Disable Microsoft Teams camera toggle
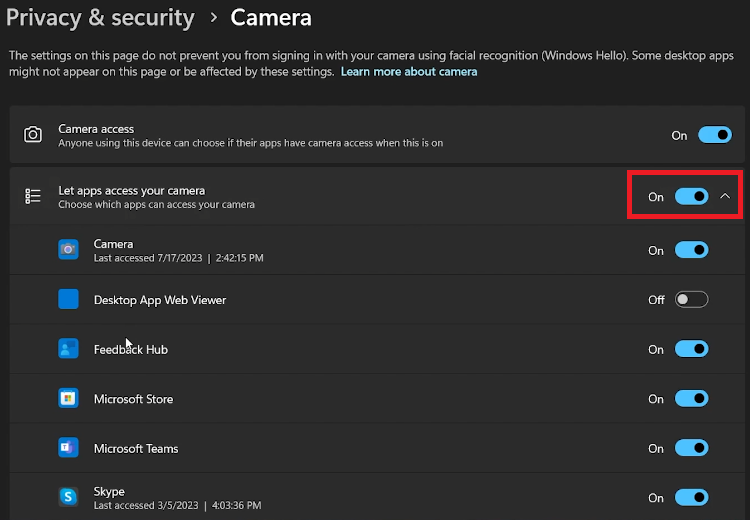The height and width of the screenshot is (520, 750). 692,448
